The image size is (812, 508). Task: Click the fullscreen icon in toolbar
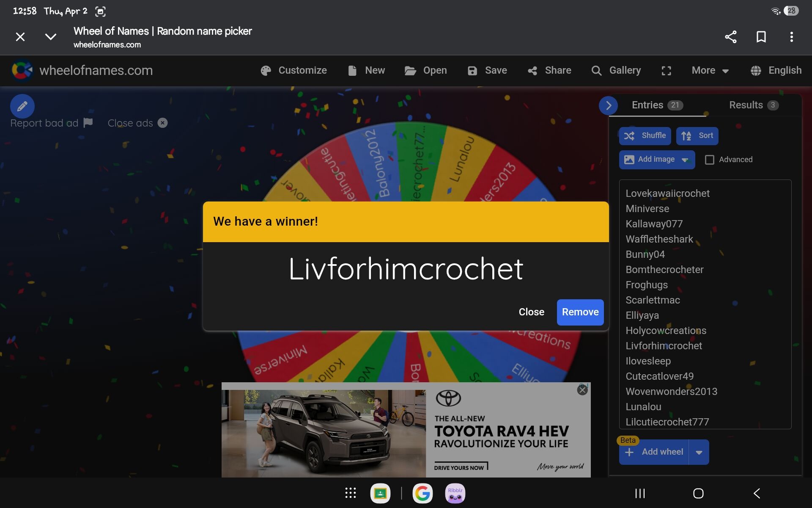(666, 71)
